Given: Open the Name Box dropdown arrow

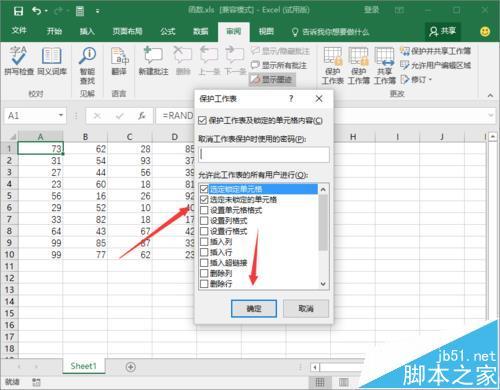Looking at the screenshot, I should (61, 115).
